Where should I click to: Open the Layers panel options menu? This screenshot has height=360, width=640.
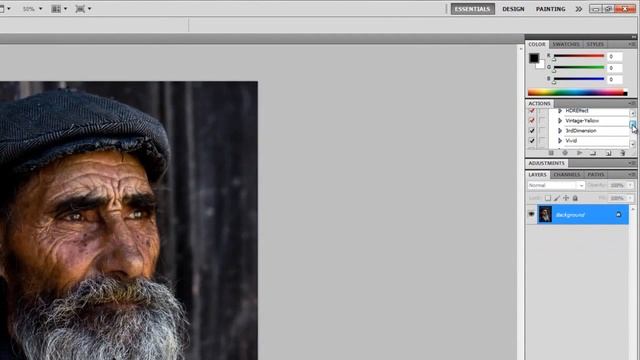631,175
